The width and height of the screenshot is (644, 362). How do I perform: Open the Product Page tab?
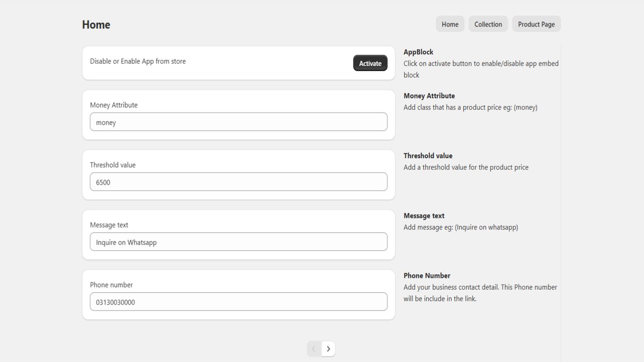(x=536, y=24)
